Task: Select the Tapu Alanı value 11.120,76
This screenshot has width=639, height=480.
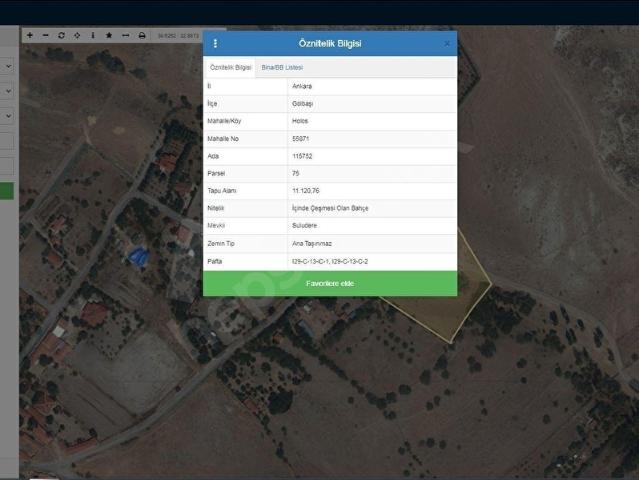Action: pos(306,191)
